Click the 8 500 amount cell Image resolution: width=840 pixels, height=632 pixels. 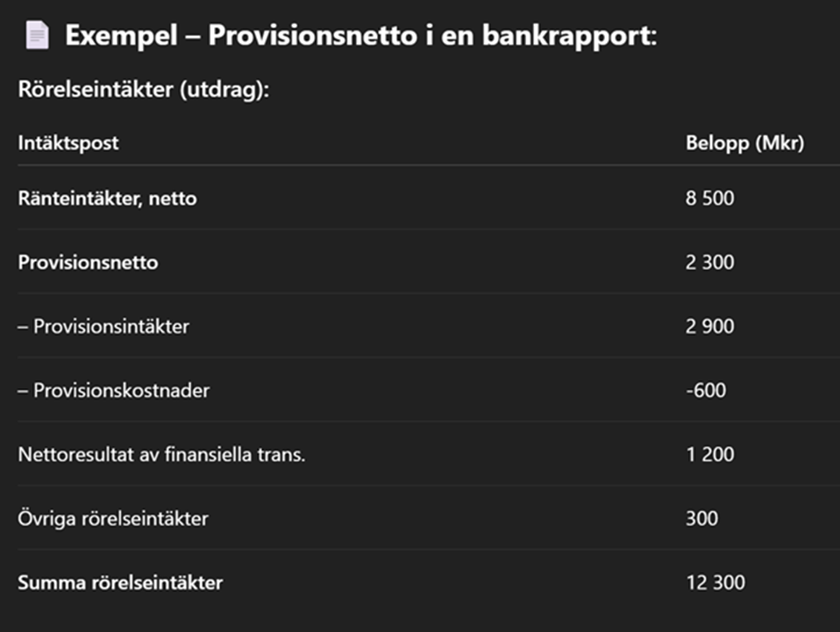710,198
